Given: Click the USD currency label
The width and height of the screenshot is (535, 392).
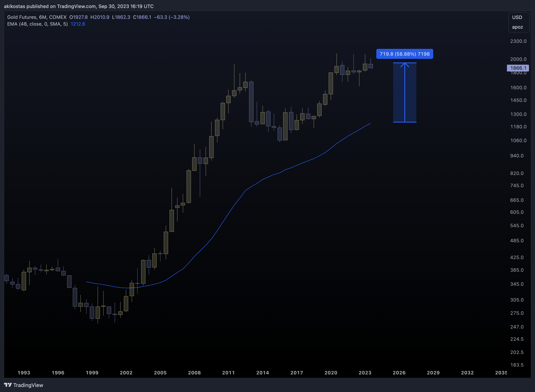Looking at the screenshot, I should 517,17.
